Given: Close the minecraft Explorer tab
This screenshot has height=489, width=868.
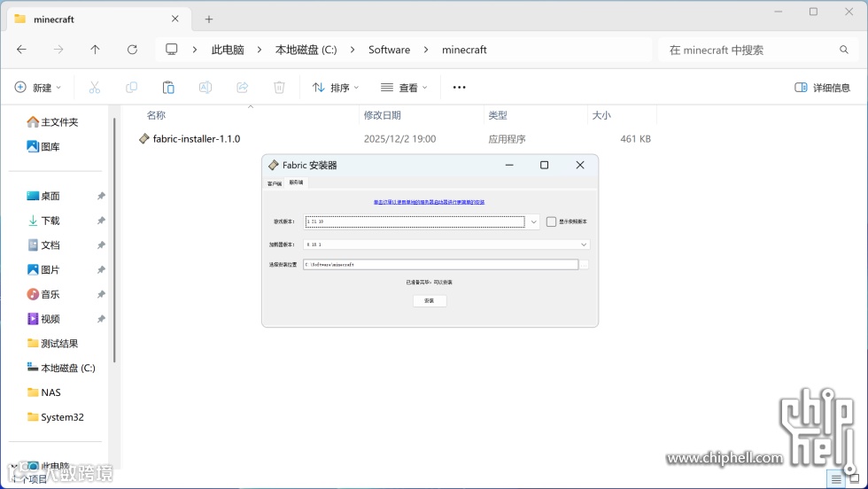Looking at the screenshot, I should point(175,19).
